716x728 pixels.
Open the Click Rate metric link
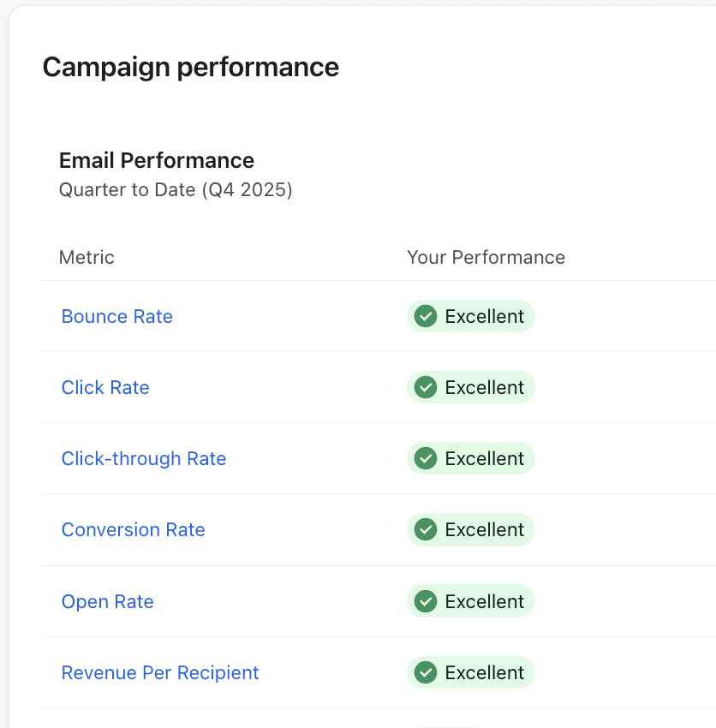(x=105, y=388)
